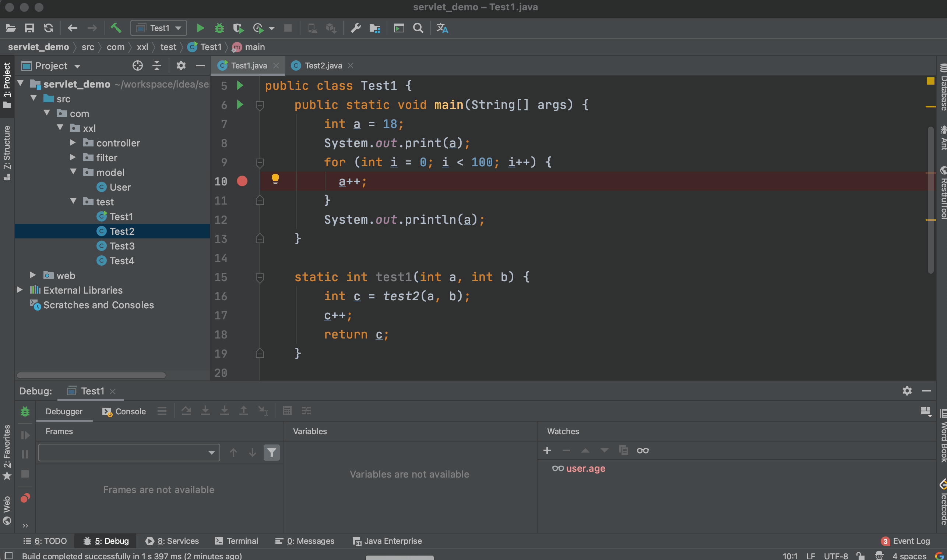This screenshot has height=560, width=947.
Task: Toggle show watches in variables glasses icon
Action: pos(642,450)
